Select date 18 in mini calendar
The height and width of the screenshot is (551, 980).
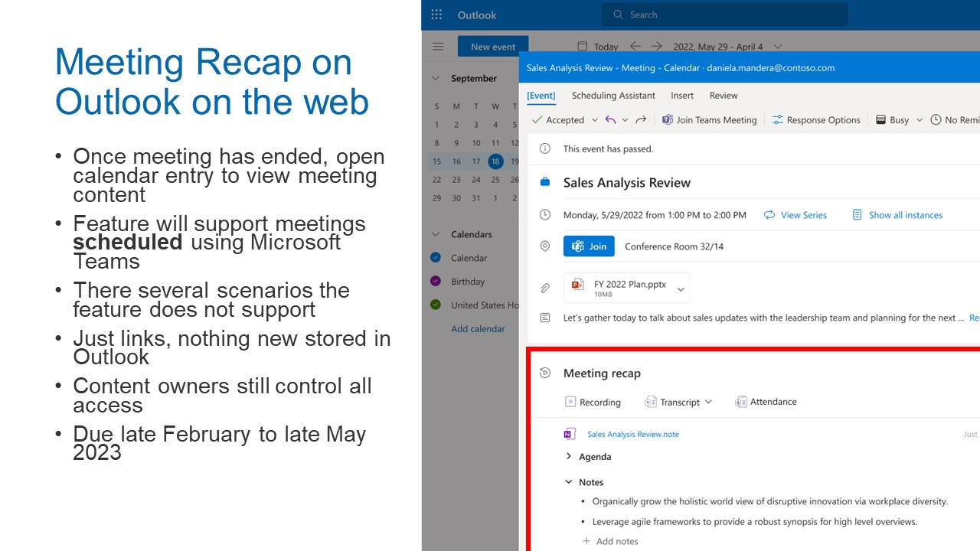point(495,161)
